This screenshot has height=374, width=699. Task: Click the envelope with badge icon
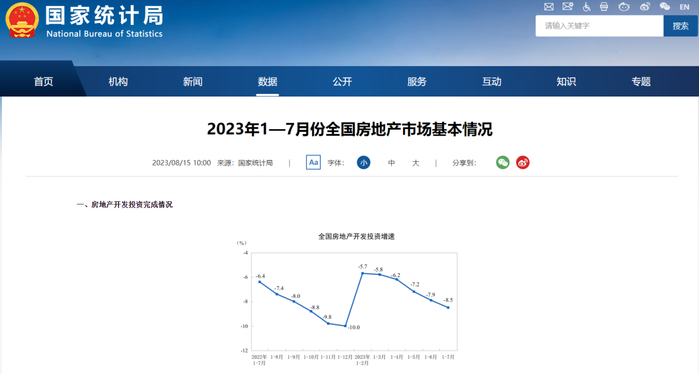click(567, 6)
